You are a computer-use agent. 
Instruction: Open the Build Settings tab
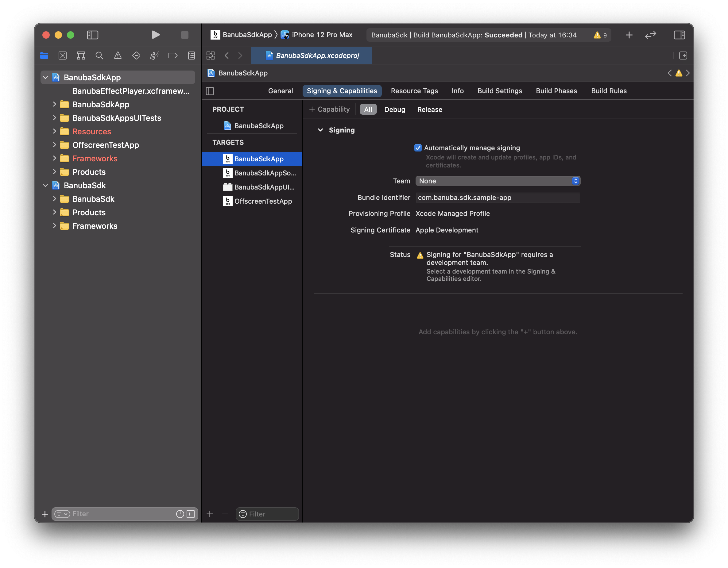tap(500, 91)
